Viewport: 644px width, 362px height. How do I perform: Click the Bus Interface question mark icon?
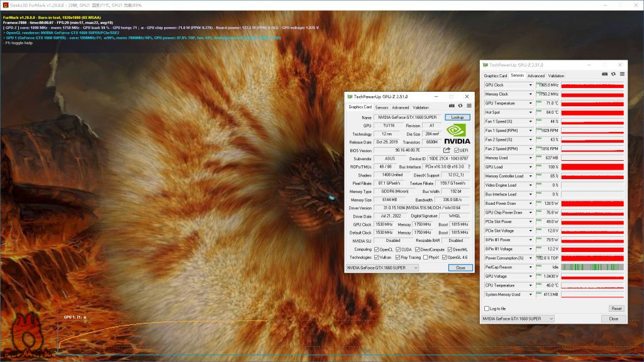point(469,167)
